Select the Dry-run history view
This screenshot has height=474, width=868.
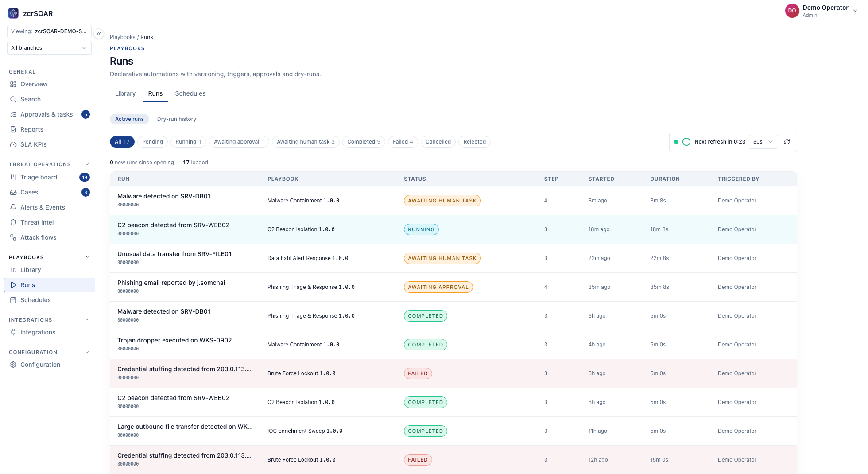click(x=177, y=119)
